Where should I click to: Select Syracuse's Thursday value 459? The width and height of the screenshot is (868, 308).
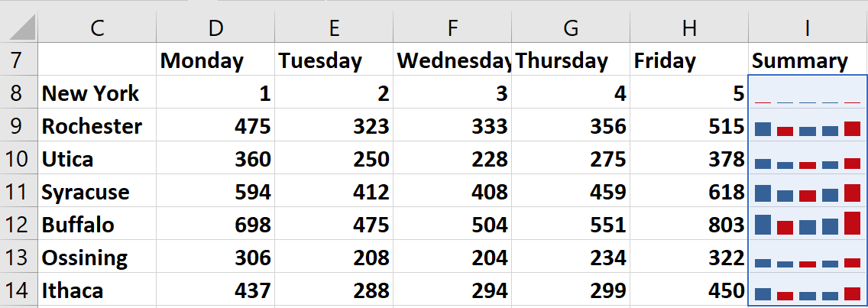[x=571, y=192]
